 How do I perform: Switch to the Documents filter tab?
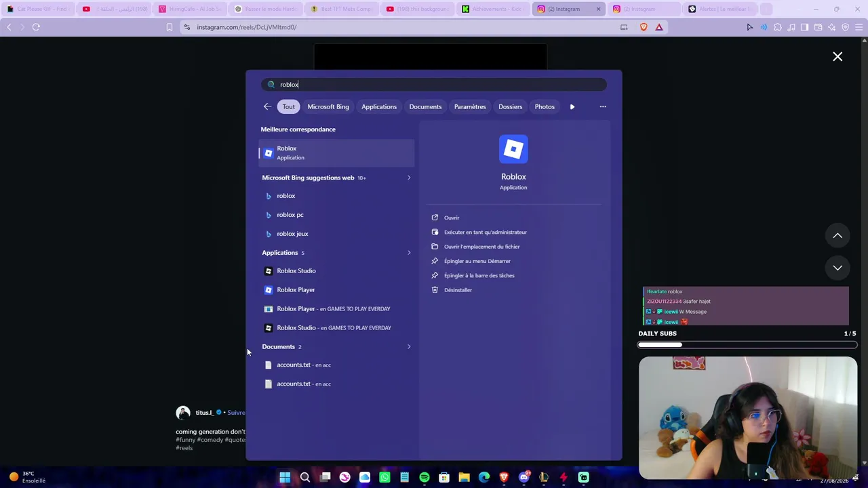425,106
